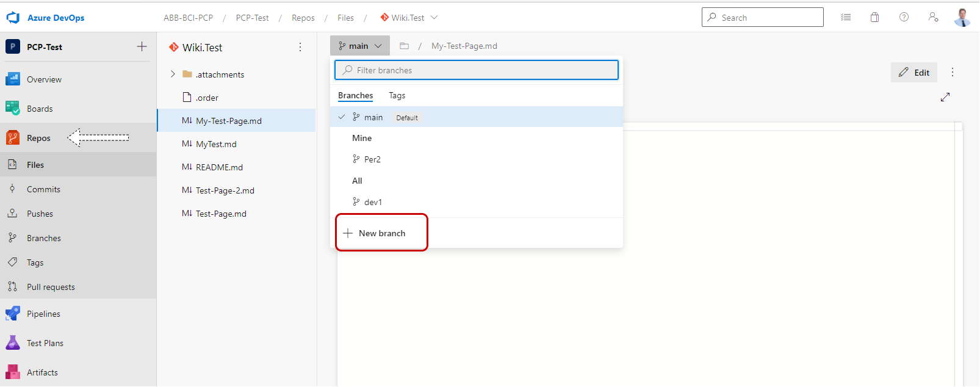980x387 pixels.
Task: Click the My-Test-Page.md path text
Action: (464, 46)
